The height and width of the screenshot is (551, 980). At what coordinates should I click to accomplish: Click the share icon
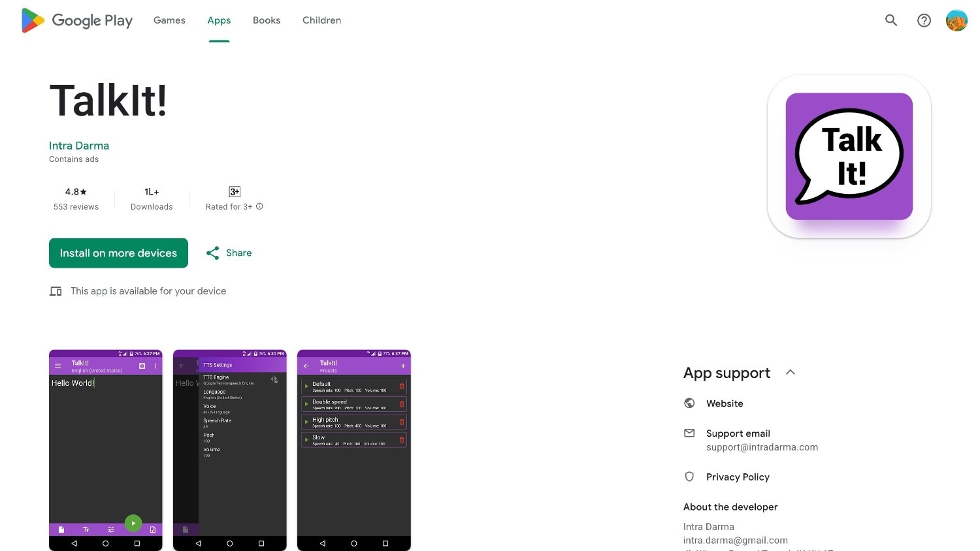212,253
